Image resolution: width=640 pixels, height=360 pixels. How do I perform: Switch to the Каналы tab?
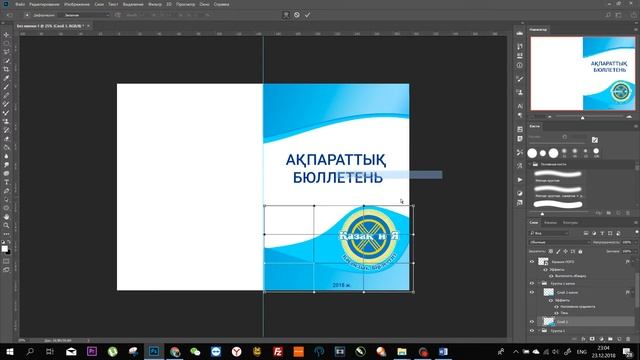[550, 222]
